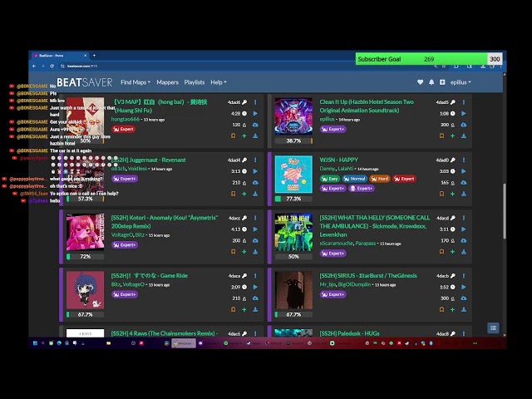Open SIRIUS - StarBurst / TheGenesis title

pyautogui.click(x=368, y=275)
